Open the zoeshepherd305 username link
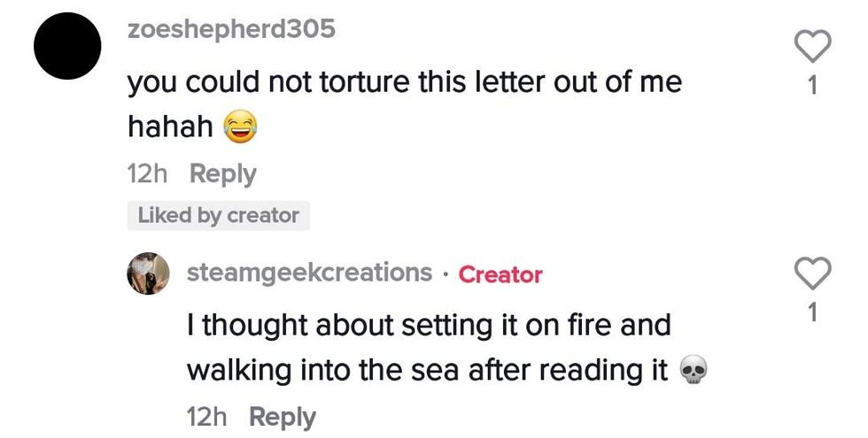The height and width of the screenshot is (438, 868). click(232, 29)
